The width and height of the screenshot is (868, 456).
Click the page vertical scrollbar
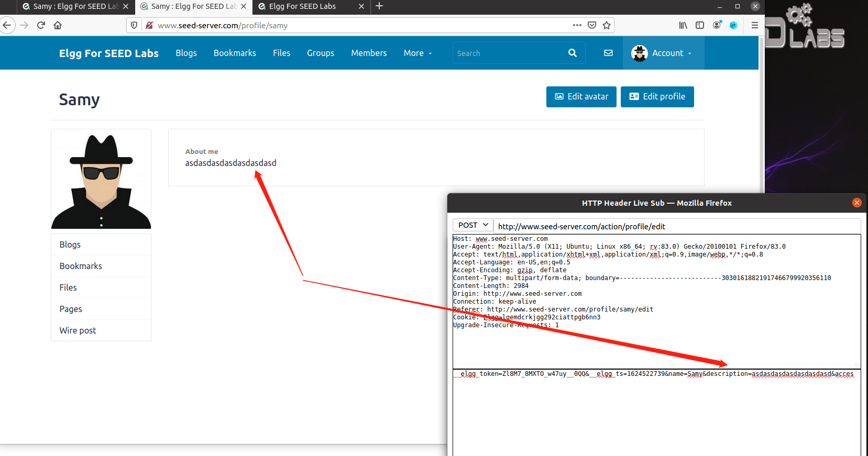click(761, 115)
